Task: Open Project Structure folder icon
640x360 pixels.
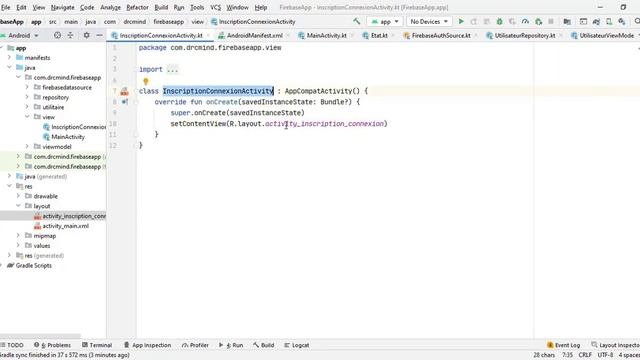Action: tap(567, 21)
